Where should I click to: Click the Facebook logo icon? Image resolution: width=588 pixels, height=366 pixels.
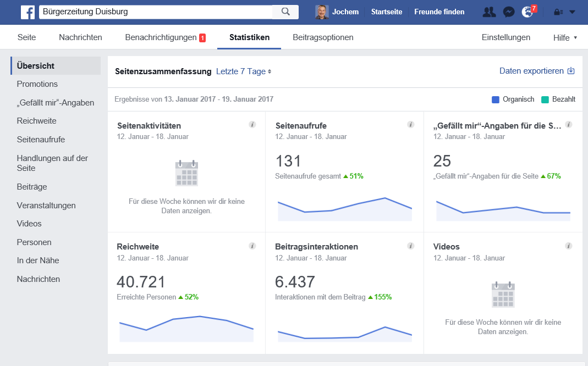coord(28,12)
